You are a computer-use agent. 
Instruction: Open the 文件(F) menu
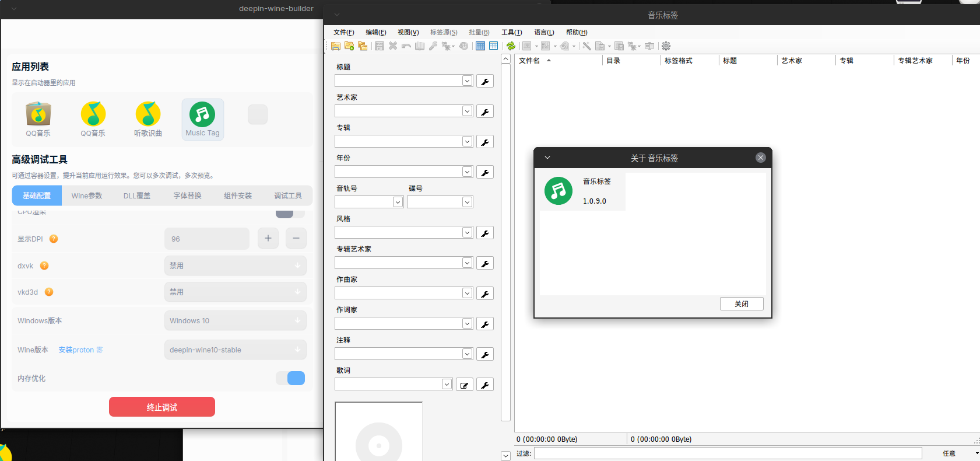tap(344, 32)
